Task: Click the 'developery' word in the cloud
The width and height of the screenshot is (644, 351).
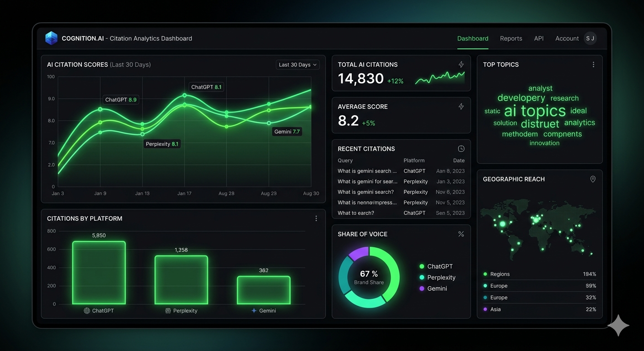Action: pos(521,98)
